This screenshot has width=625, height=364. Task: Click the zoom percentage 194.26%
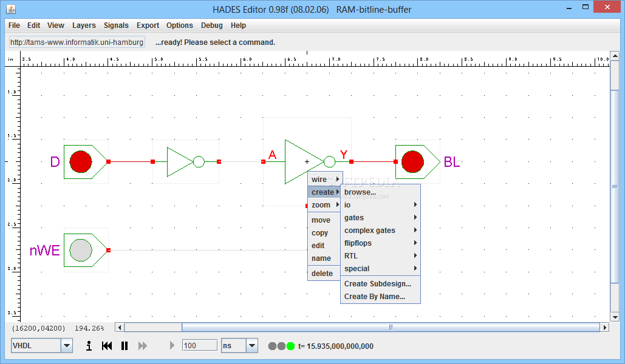(89, 328)
